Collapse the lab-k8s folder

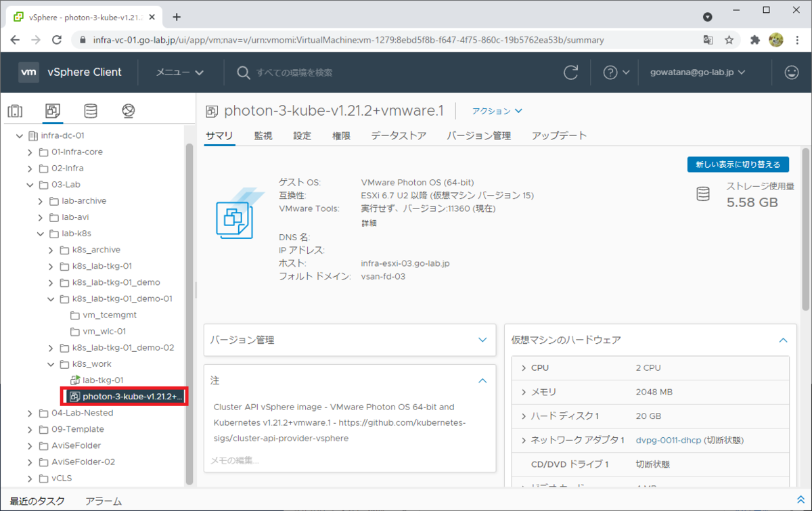(41, 233)
